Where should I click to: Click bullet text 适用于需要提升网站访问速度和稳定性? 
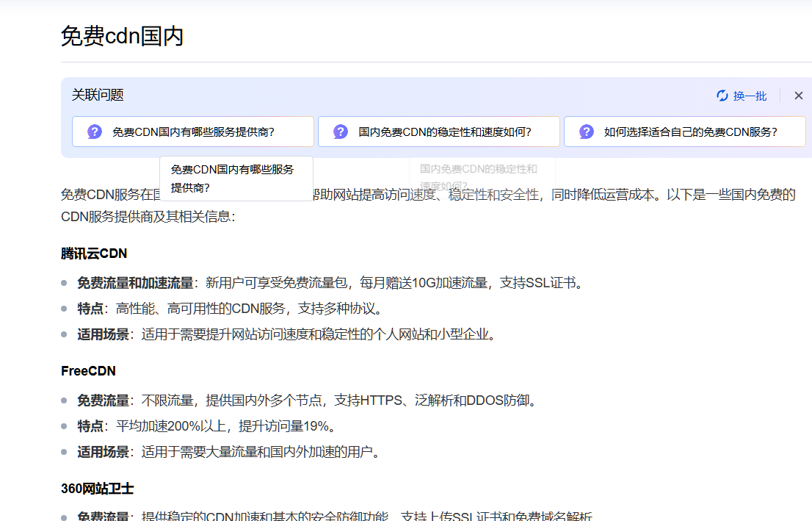click(x=250, y=335)
